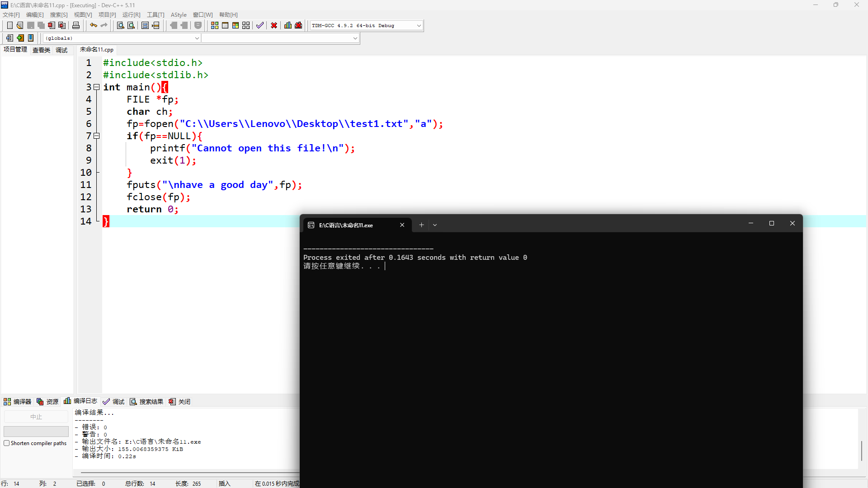Click the Compile & Run multicolor icon
The image size is (868, 488).
click(236, 25)
